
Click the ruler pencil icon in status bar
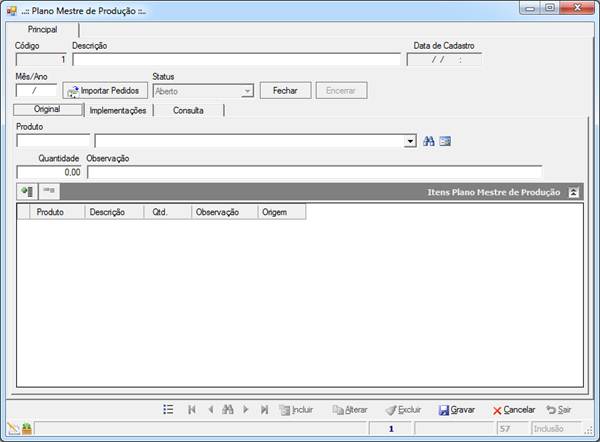pyautogui.click(x=13, y=428)
